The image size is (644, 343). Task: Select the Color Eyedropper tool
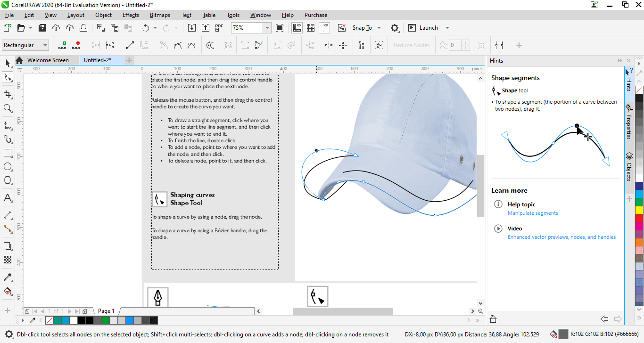tap(7, 278)
